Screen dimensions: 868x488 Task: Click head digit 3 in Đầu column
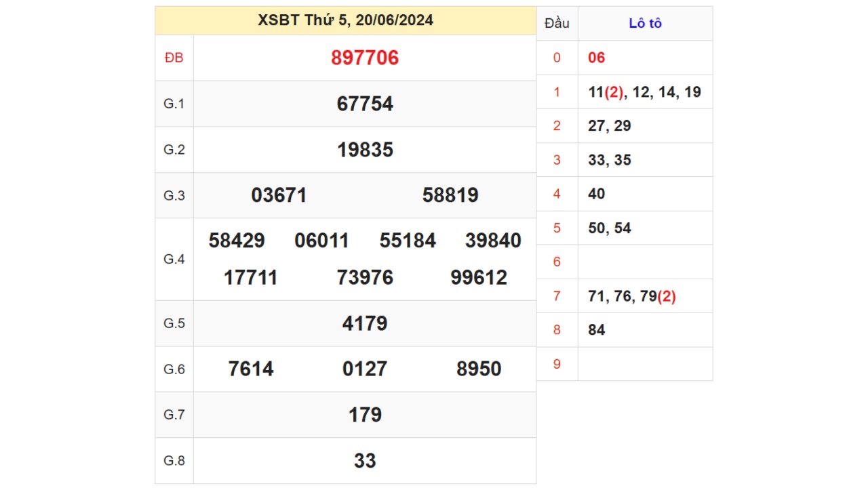pyautogui.click(x=557, y=160)
